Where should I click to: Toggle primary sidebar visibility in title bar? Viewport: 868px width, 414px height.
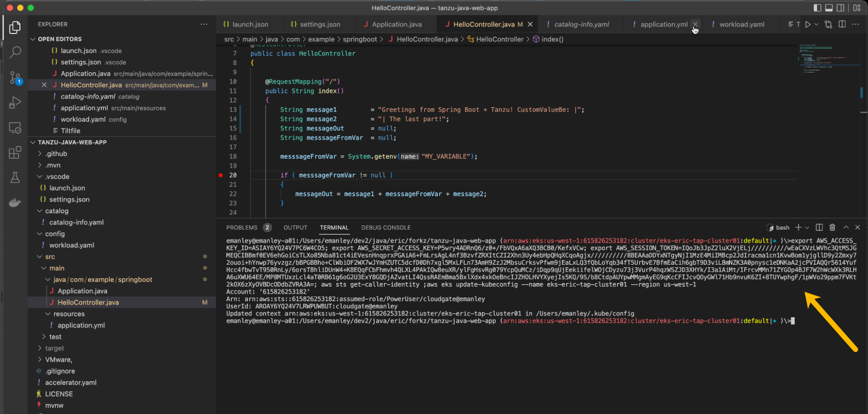(x=817, y=8)
